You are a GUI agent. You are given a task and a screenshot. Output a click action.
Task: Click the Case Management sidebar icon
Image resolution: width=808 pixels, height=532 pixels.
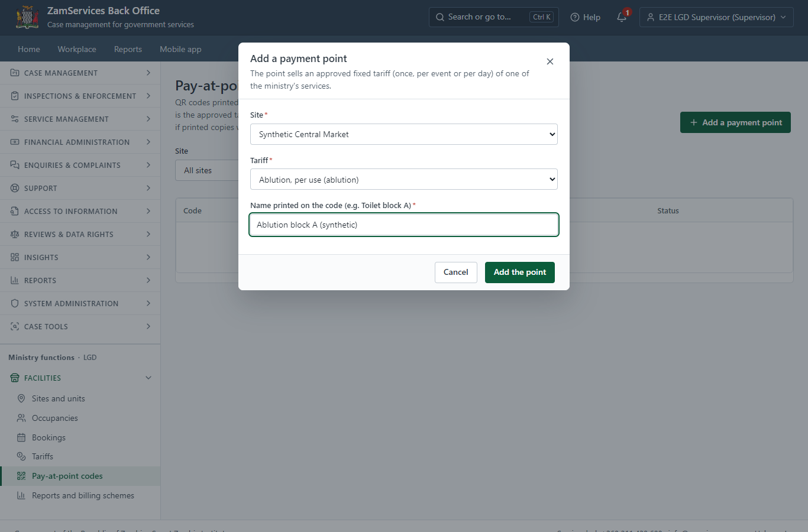click(x=15, y=73)
